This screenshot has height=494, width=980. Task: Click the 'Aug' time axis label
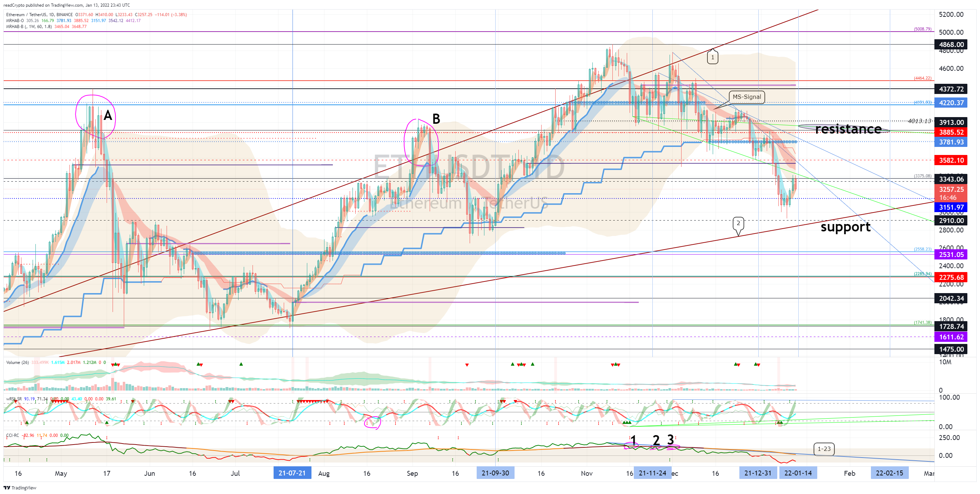click(324, 473)
